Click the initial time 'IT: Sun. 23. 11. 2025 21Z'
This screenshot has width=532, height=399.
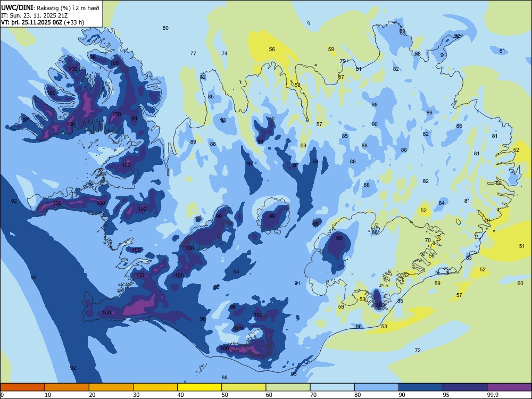pos(35,15)
